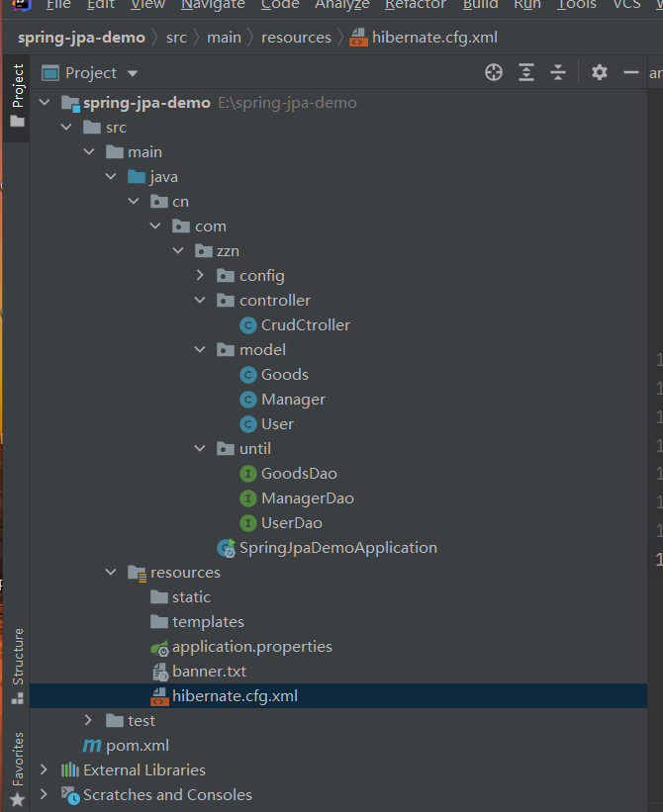Open the Analyze menu

coord(342,5)
